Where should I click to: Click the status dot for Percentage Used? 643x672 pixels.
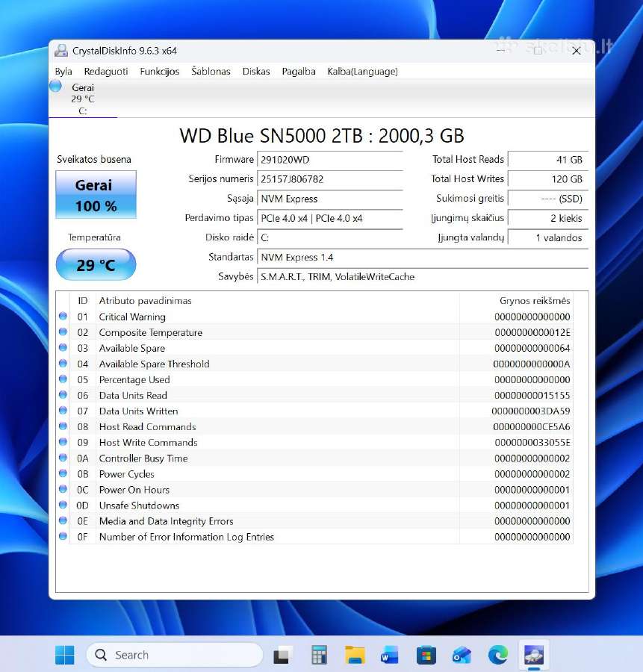click(x=63, y=379)
